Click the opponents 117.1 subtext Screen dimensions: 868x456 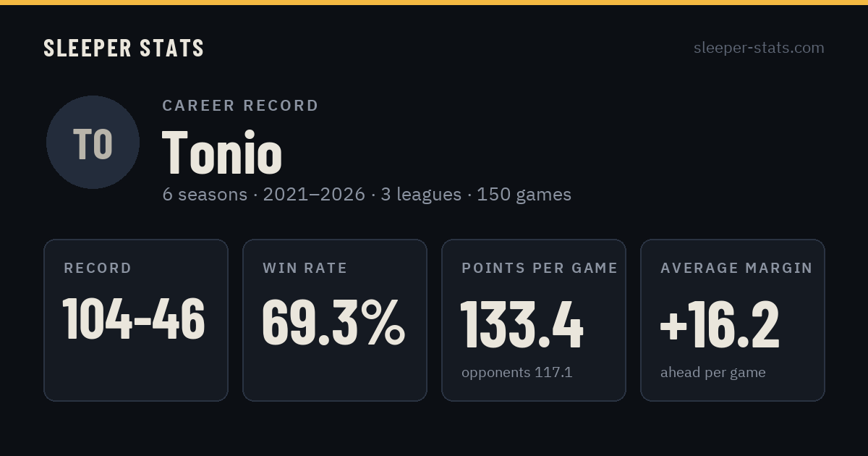coord(517,373)
